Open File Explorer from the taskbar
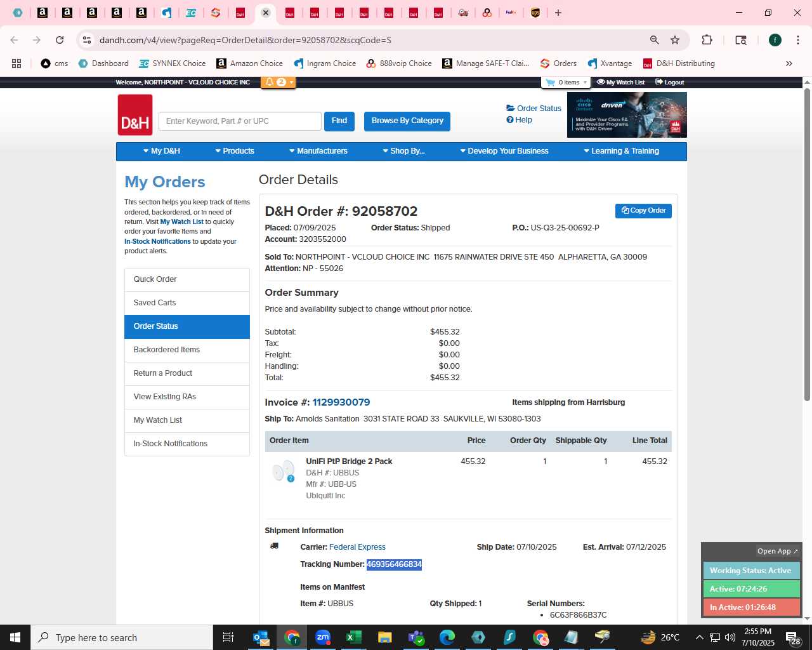Viewport: 812px width, 650px height. pyautogui.click(x=384, y=637)
